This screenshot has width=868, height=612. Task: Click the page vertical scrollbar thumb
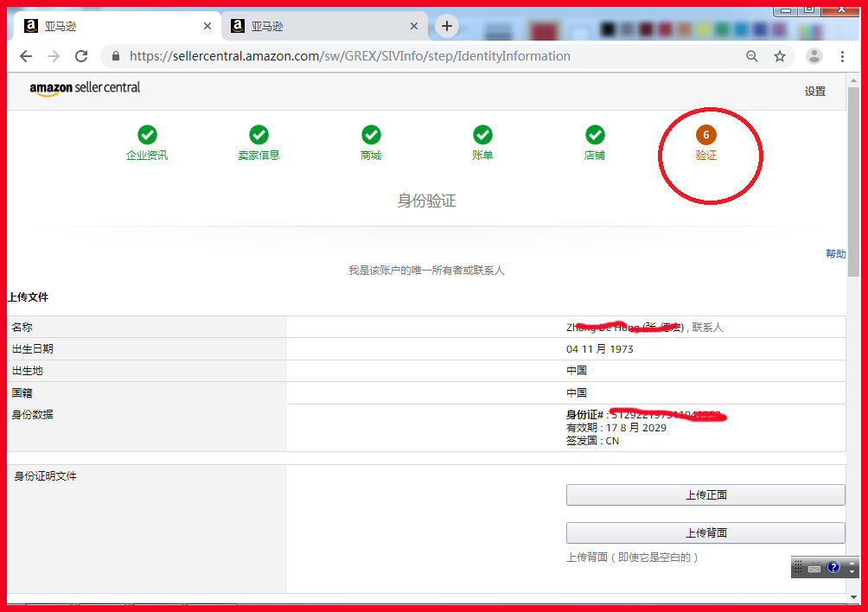[853, 182]
